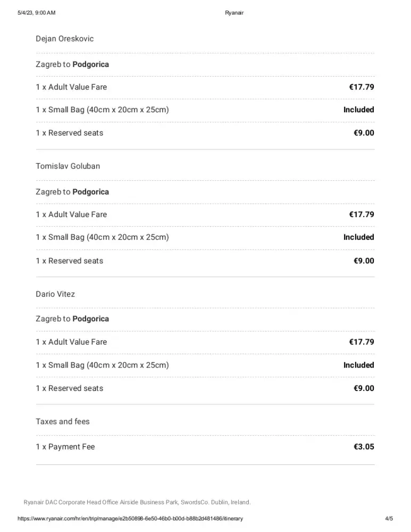The height and width of the screenshot is (532, 411).
Task: Click the €9.00 reserved seats price for Dejan Oreskovic
Action: pos(364,133)
